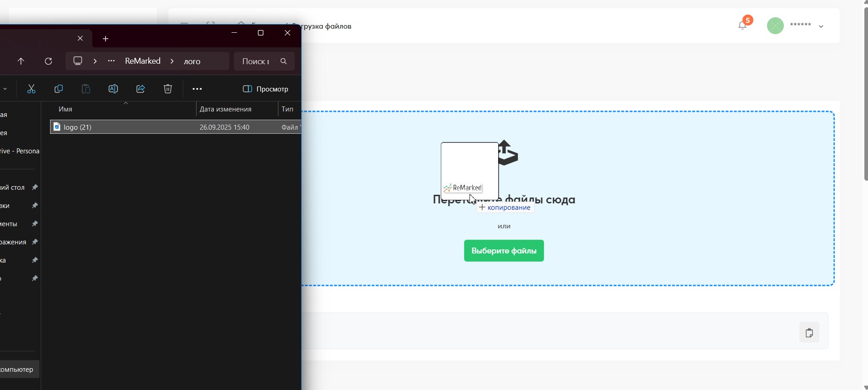Select the 'омпьютер' sidebar item
The image size is (868, 390).
pyautogui.click(x=20, y=370)
